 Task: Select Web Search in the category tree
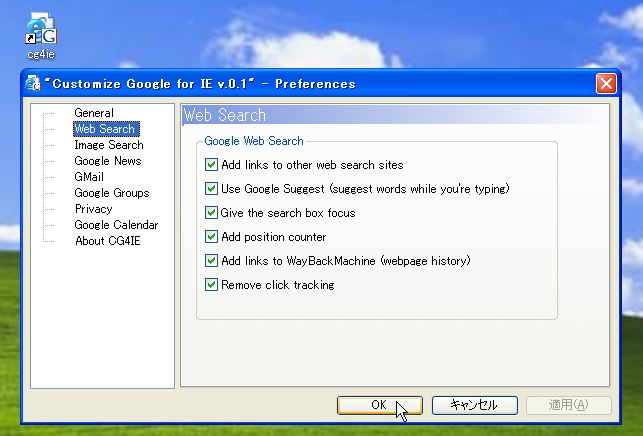[106, 129]
